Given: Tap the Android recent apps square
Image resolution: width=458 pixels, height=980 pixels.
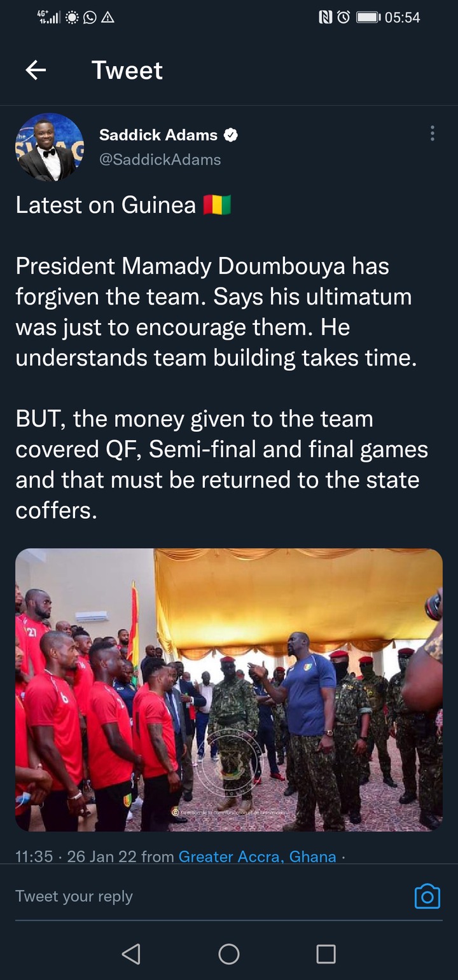Looking at the screenshot, I should click(x=326, y=953).
